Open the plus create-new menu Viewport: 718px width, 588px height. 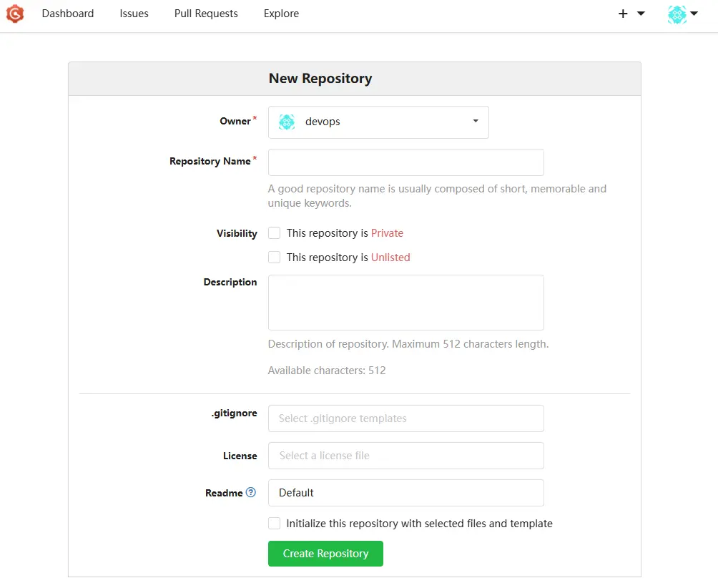631,14
